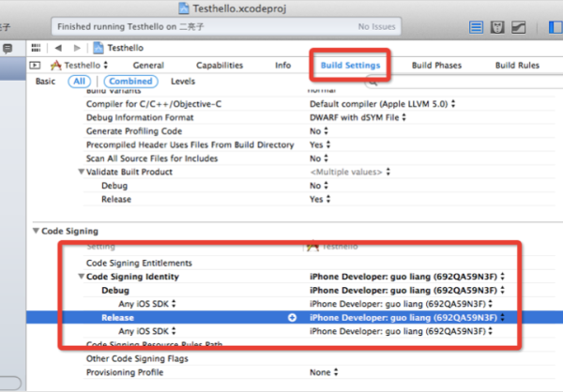Screen dimensions: 563x392
Task: Show the Assistant editor
Action: coord(497,27)
